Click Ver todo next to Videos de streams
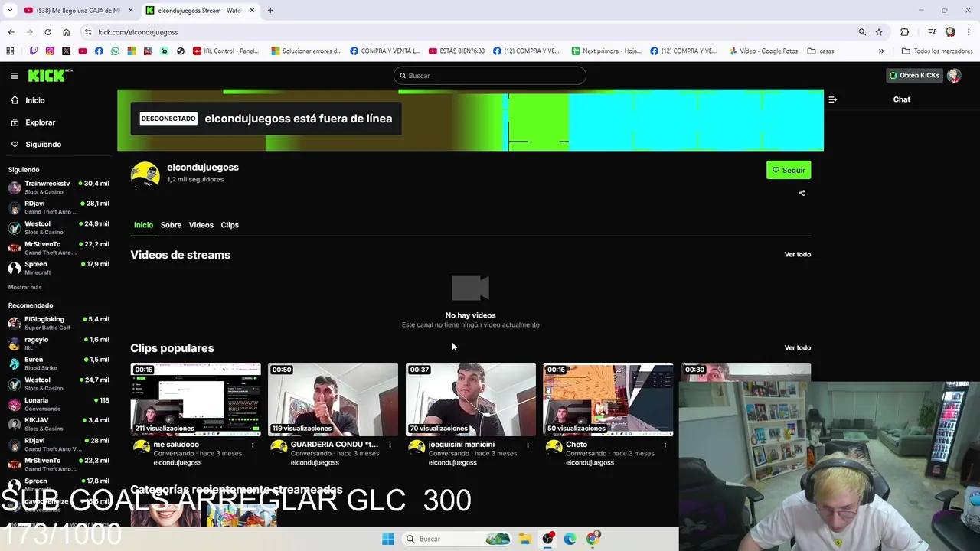This screenshot has width=980, height=551. (x=797, y=254)
